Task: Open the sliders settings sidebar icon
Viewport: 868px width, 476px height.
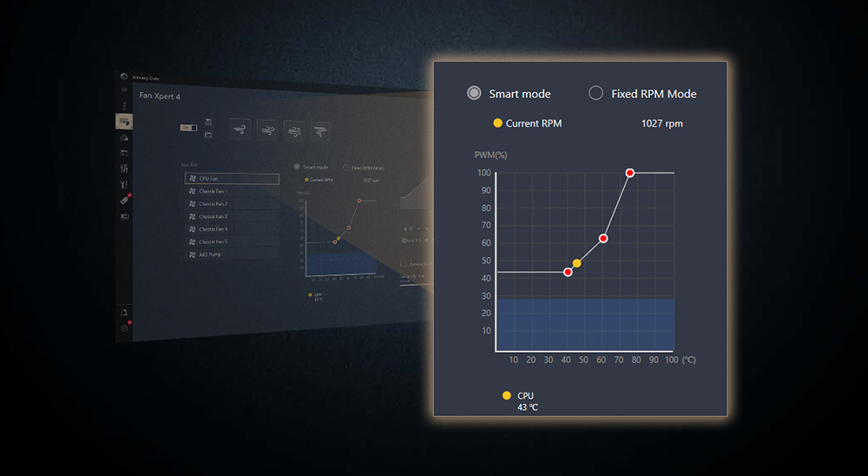Action: tap(124, 169)
